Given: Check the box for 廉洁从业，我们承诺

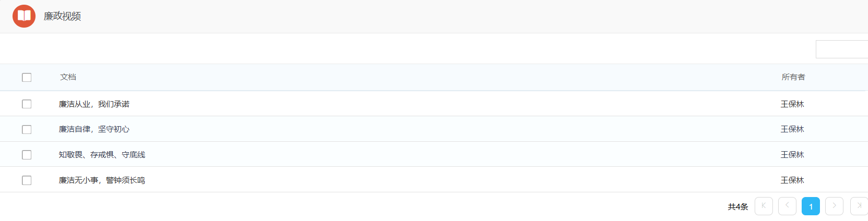Looking at the screenshot, I should (x=27, y=104).
